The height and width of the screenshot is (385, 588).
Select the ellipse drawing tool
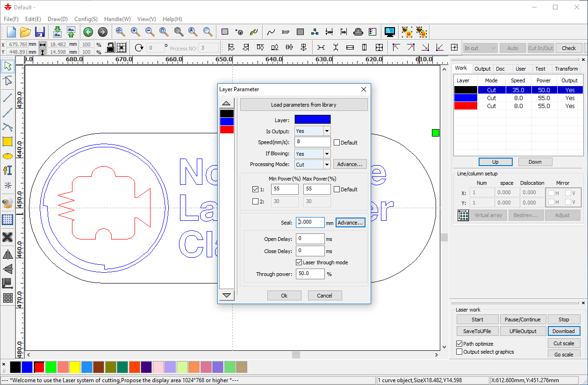pos(7,156)
